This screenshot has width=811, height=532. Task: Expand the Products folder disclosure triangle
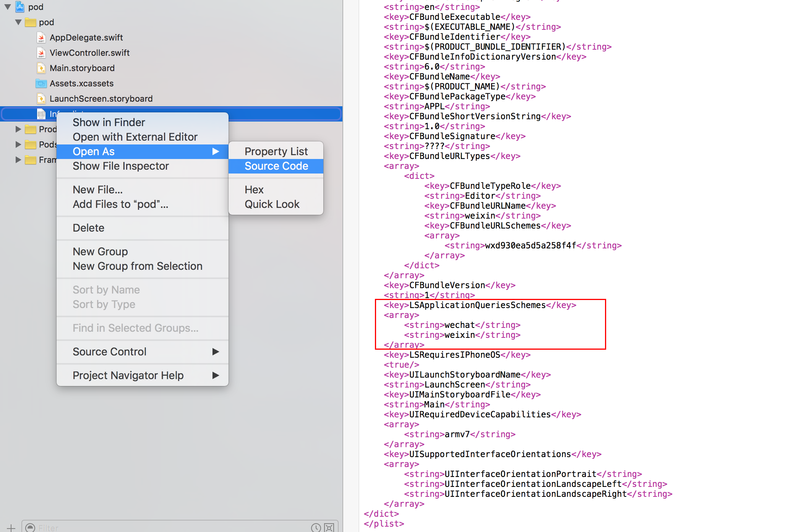18,129
